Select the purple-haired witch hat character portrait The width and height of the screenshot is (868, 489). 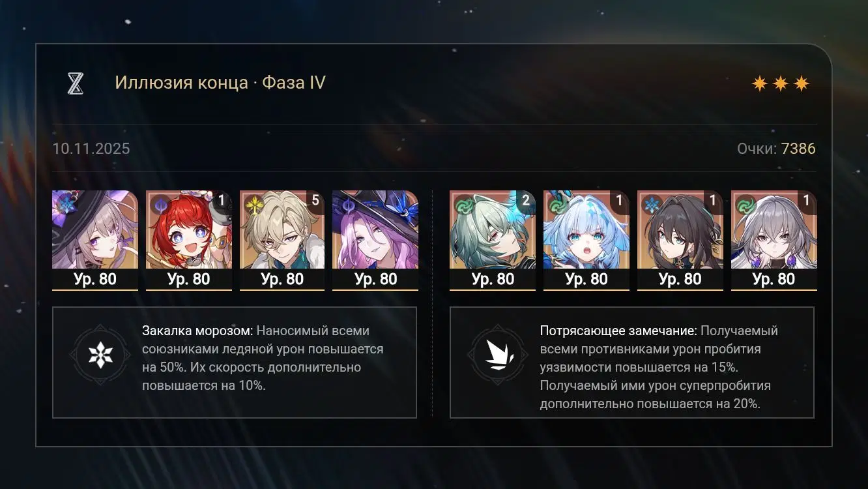pos(95,240)
